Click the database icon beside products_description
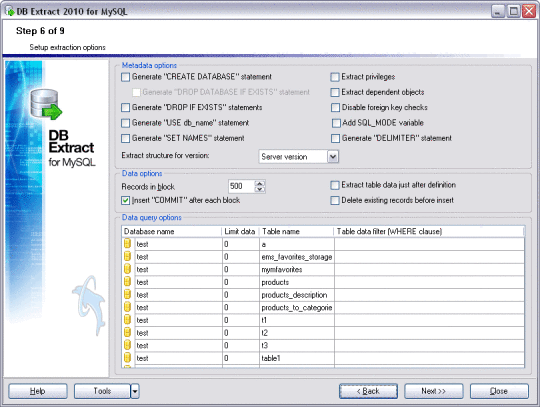 127,295
